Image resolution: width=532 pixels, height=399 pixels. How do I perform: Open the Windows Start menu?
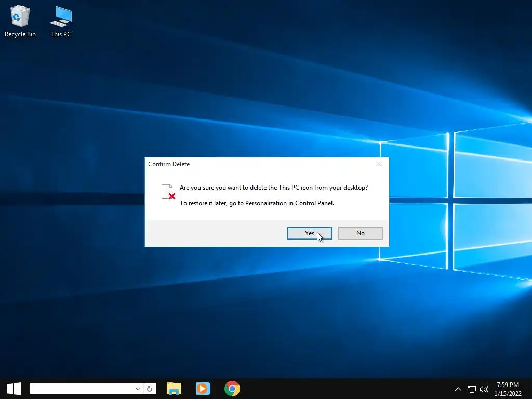point(14,389)
